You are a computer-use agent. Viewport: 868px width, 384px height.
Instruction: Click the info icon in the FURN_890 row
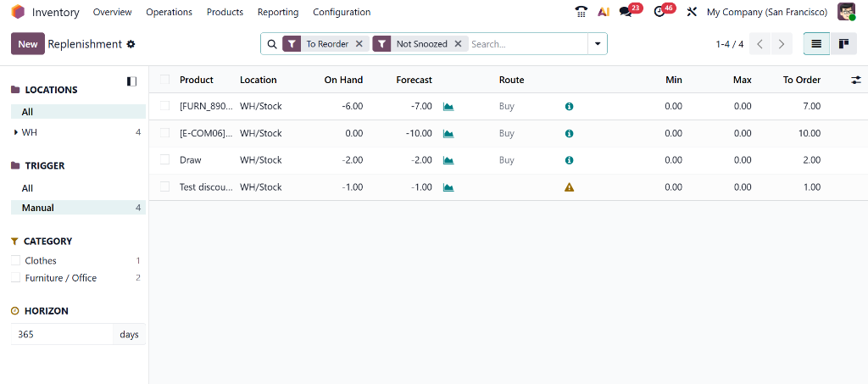[x=569, y=107]
